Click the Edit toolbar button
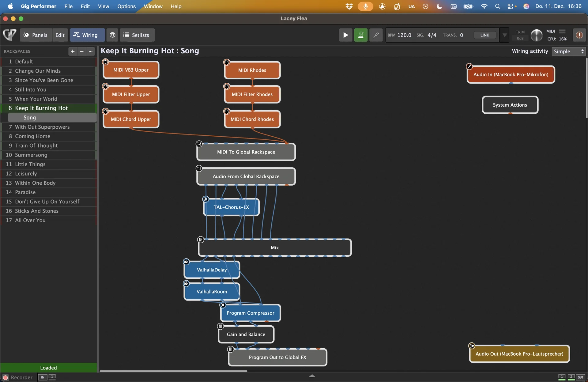Viewport: 588px width, 382px height. tap(60, 35)
